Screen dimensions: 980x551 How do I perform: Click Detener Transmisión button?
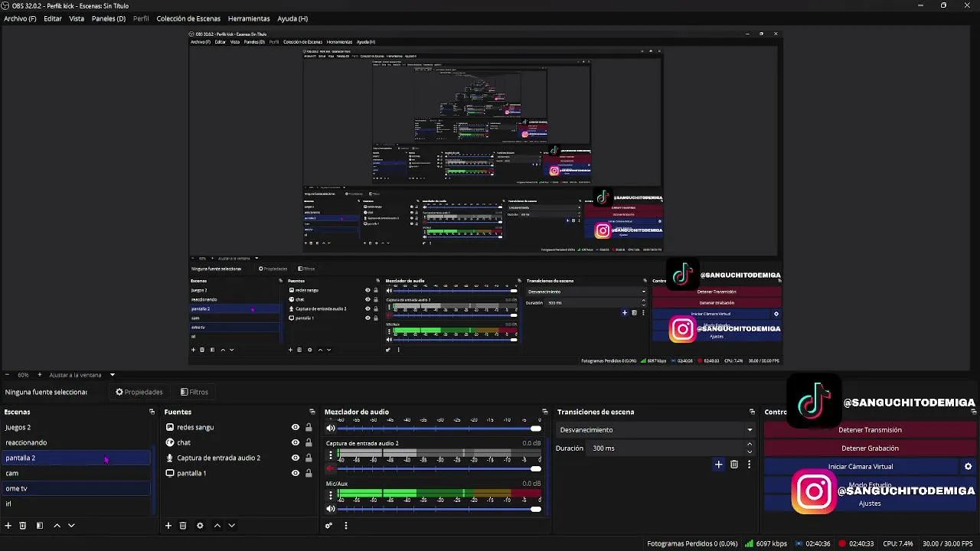(x=870, y=430)
